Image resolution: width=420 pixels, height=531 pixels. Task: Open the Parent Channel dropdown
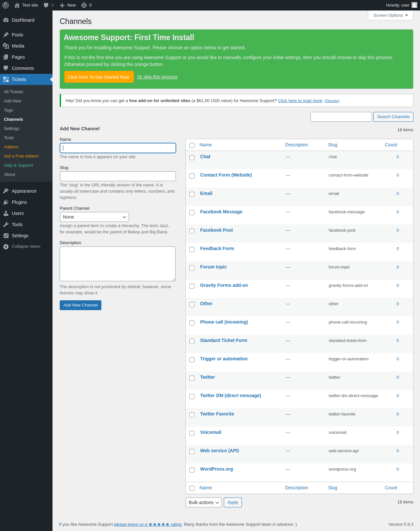tap(94, 217)
